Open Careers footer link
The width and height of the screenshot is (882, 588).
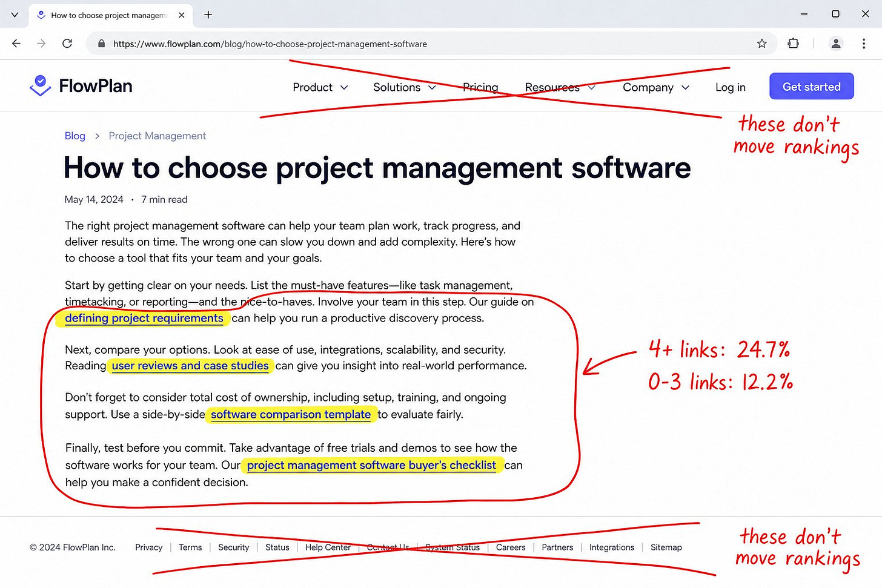point(511,547)
